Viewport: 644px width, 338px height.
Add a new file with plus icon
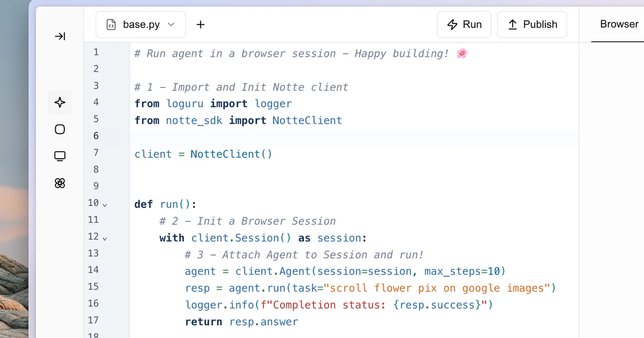[x=201, y=25]
